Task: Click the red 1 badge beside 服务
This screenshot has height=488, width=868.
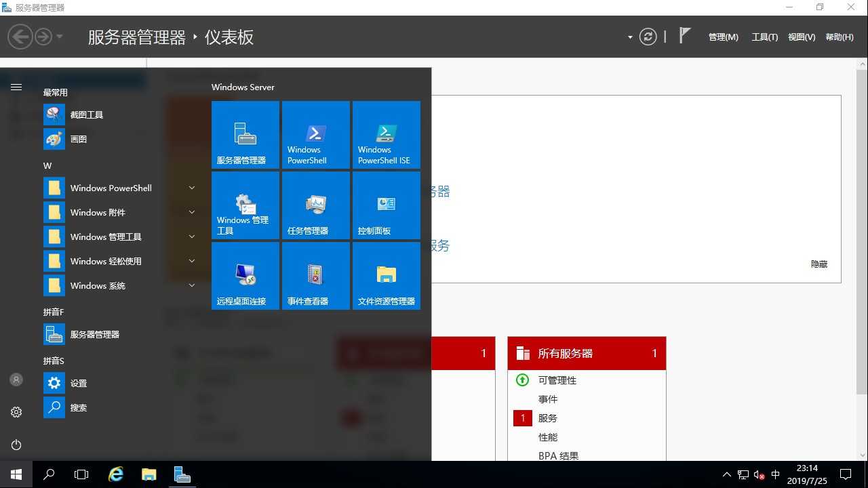Action: [522, 418]
